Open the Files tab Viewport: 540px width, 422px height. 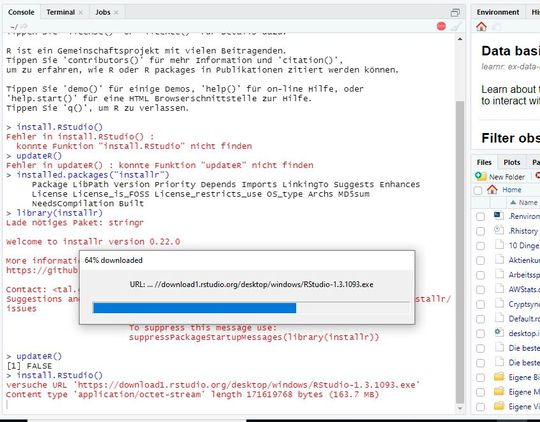click(484, 162)
